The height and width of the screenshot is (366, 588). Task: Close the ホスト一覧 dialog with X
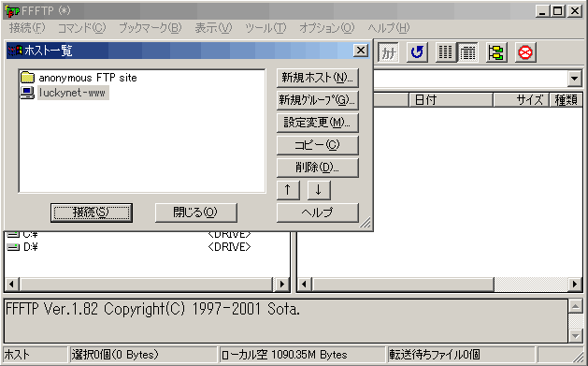(x=361, y=51)
